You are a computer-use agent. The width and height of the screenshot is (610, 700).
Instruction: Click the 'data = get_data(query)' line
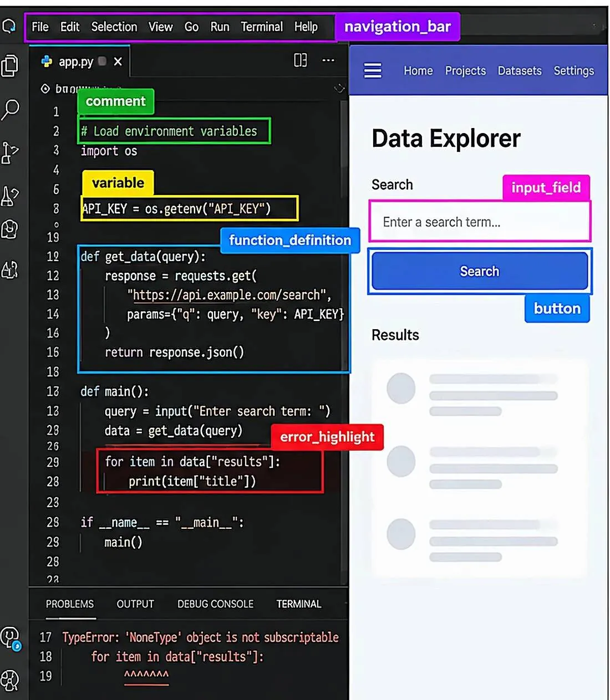click(174, 431)
